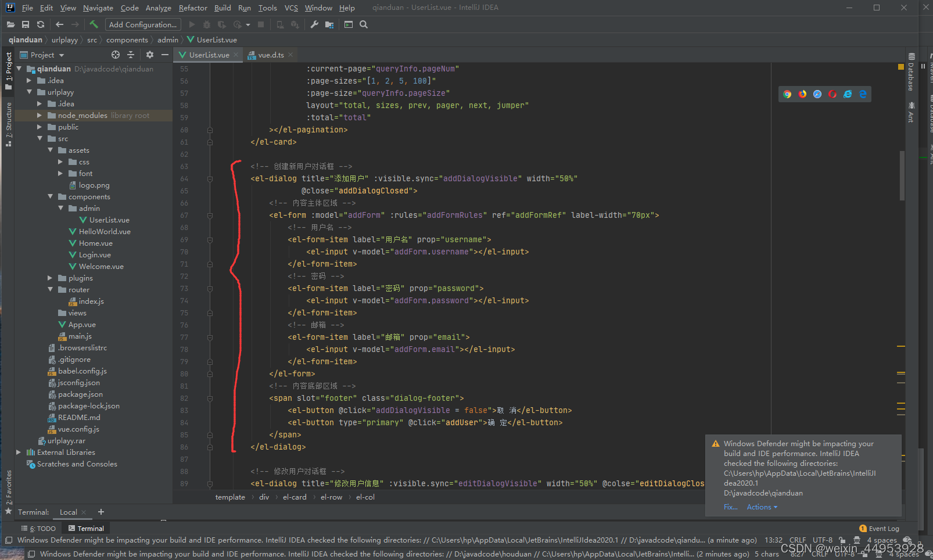Click the Synchronize refresh icon
Screen dimensions: 933x560
pos(41,24)
